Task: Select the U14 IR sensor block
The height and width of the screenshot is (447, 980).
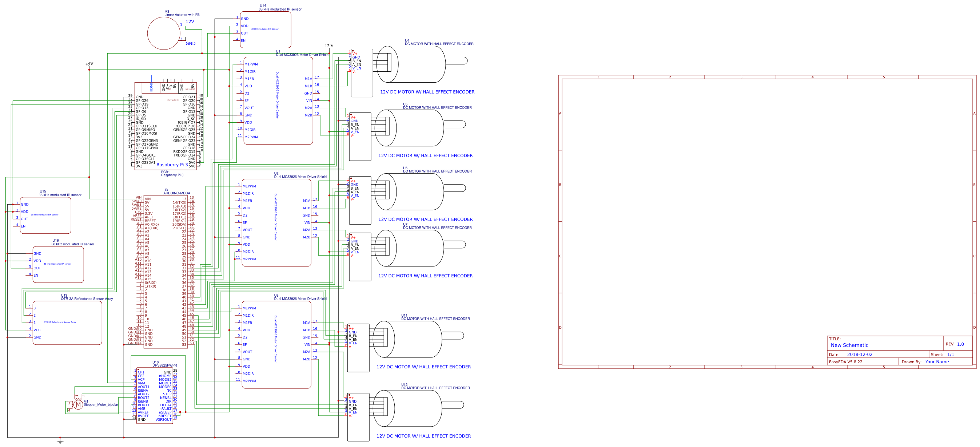Action: (266, 30)
